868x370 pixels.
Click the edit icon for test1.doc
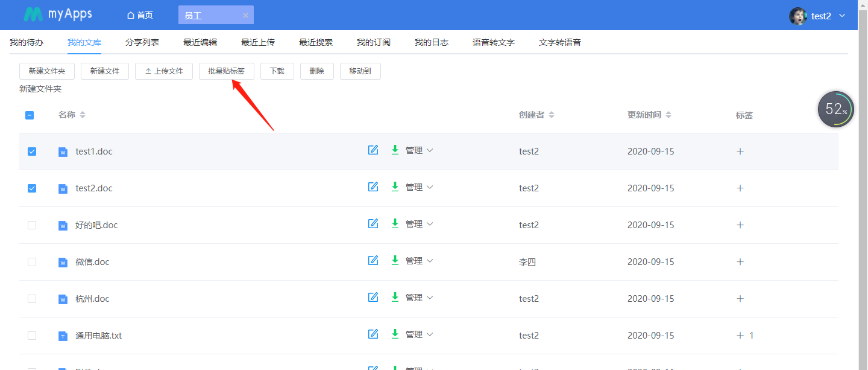(373, 150)
